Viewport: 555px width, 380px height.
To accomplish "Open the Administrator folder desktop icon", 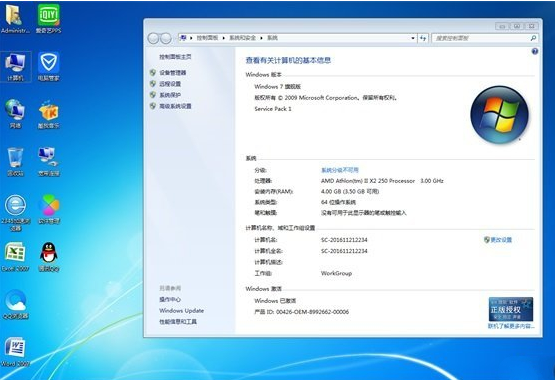I will [14, 19].
